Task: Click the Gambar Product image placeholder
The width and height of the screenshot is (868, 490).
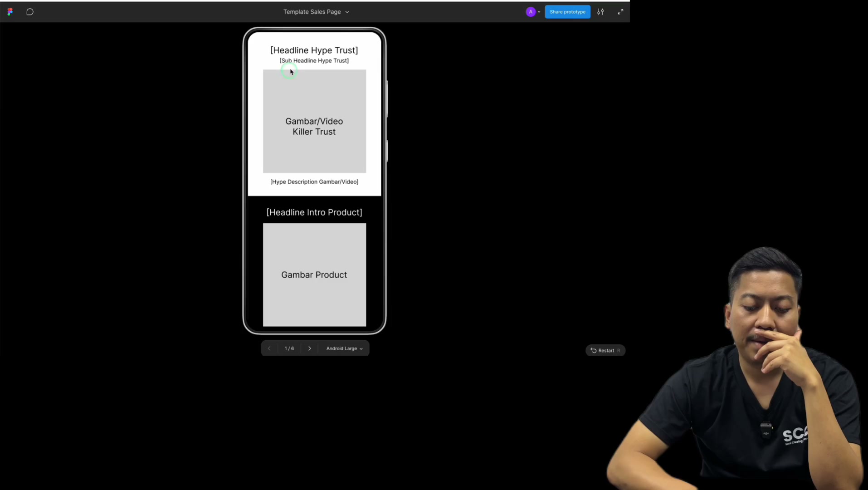Action: coord(314,274)
